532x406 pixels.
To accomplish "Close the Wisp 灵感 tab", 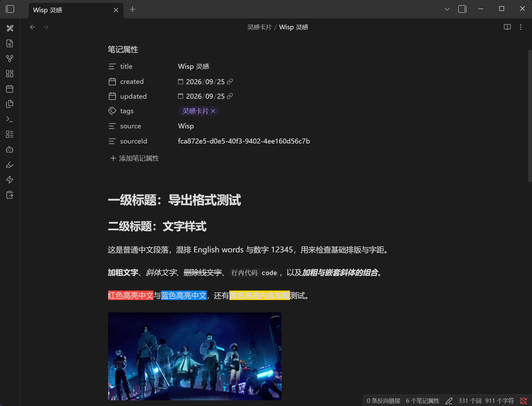I will tap(116, 10).
